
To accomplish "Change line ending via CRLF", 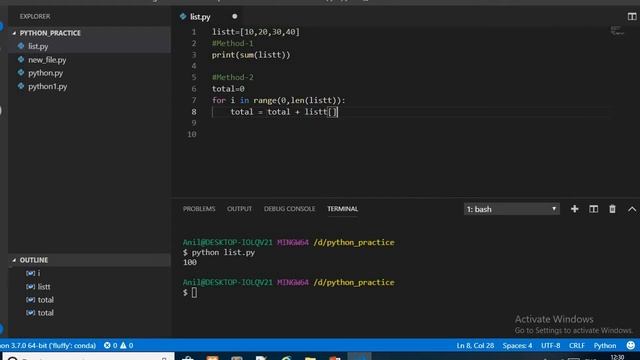I will click(576, 345).
